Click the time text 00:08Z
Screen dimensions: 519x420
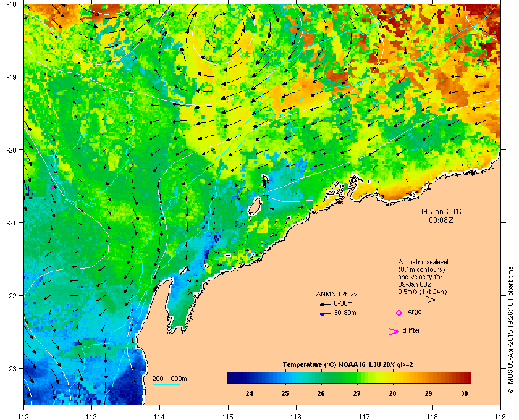coord(441,220)
